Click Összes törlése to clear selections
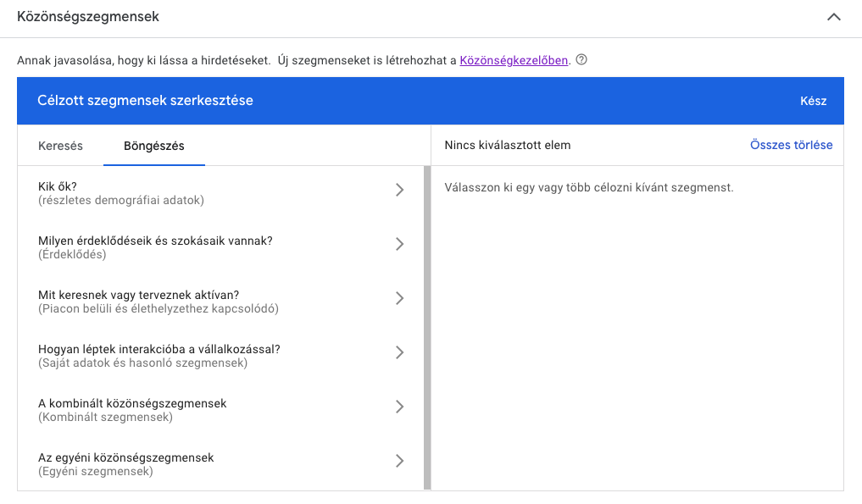The width and height of the screenshot is (862, 504). pos(791,145)
